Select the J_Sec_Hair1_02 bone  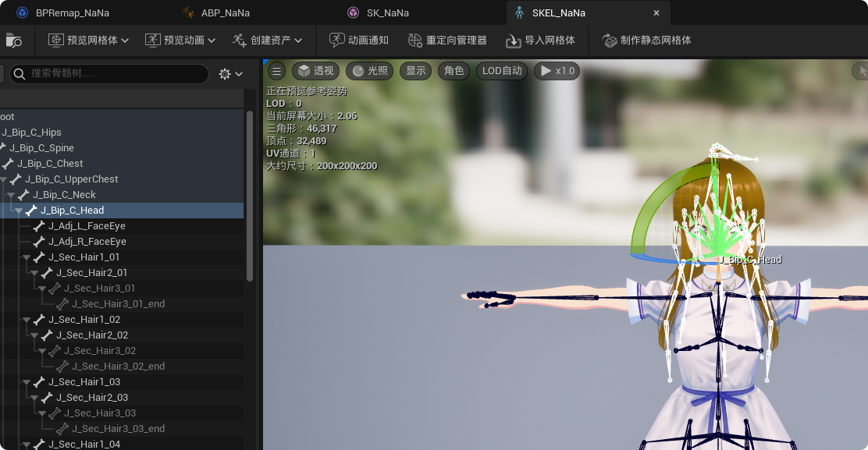(84, 320)
